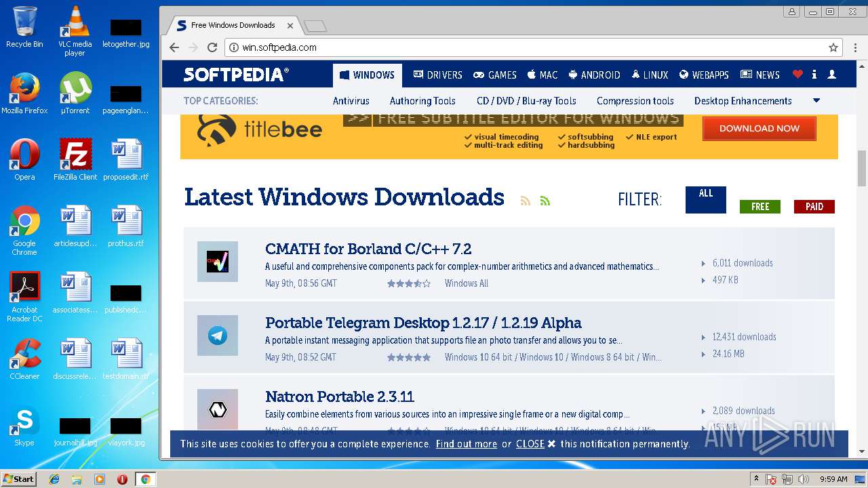Filter downloads by FREE
868x488 pixels.
coord(760,207)
